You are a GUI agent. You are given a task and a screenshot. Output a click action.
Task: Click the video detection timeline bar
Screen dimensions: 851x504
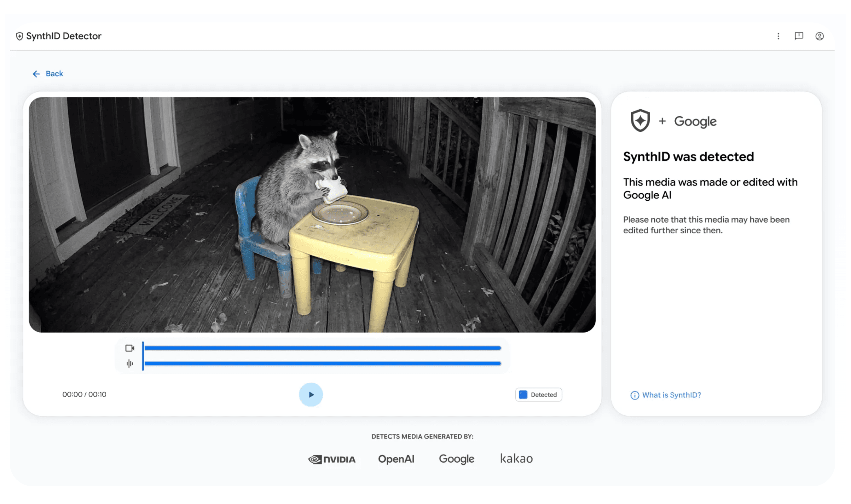(322, 348)
